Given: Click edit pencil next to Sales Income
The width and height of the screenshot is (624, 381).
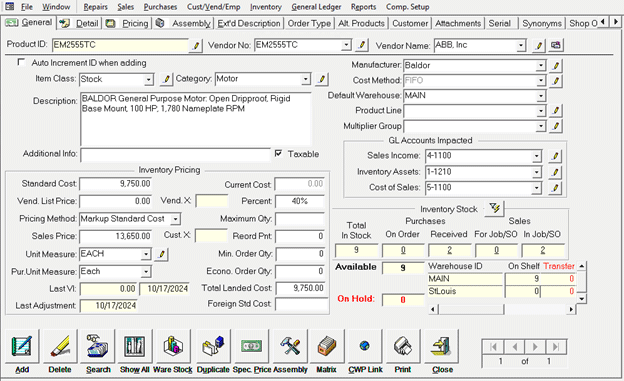Looking at the screenshot, I should pyautogui.click(x=555, y=156).
